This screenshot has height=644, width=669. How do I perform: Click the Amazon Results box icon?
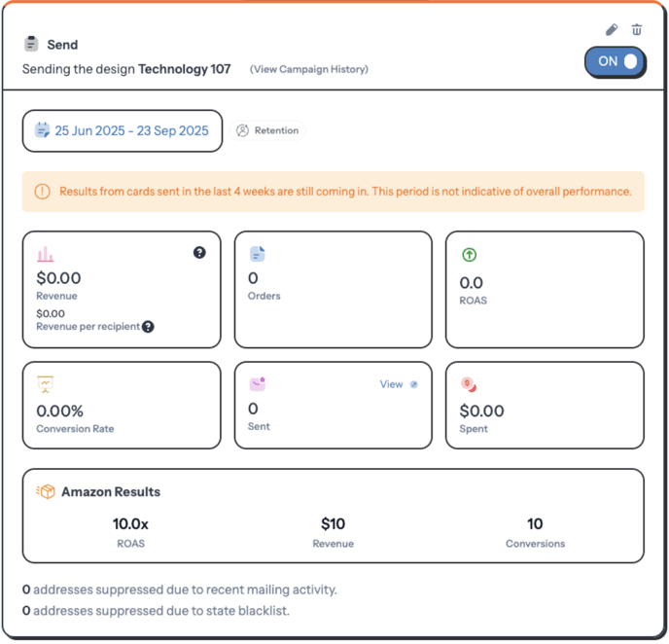[46, 492]
